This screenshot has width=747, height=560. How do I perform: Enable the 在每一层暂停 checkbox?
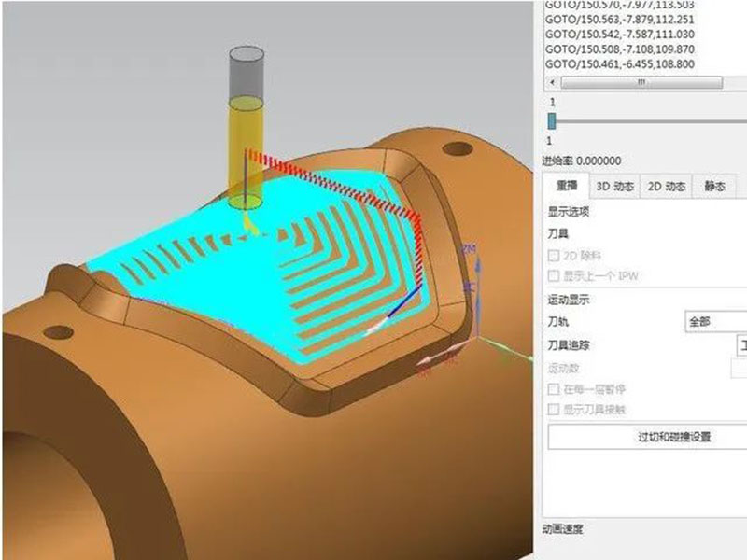tap(554, 389)
